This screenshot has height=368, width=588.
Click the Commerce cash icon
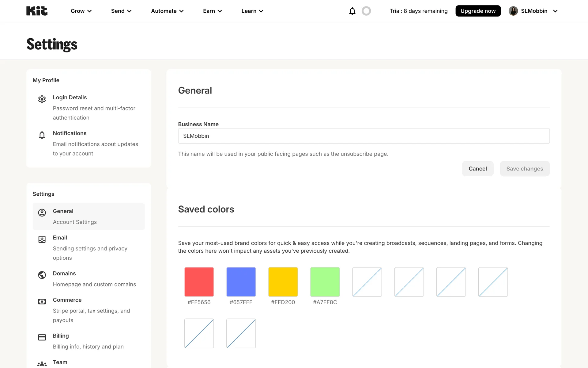(42, 302)
